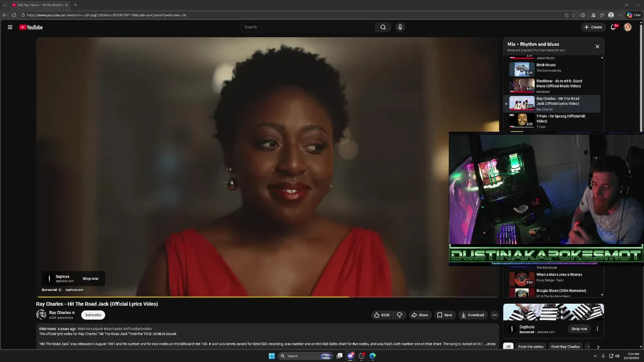Open Microsoft Edge taskbar icon
Viewport: 644px width, 362px height.
(x=372, y=356)
